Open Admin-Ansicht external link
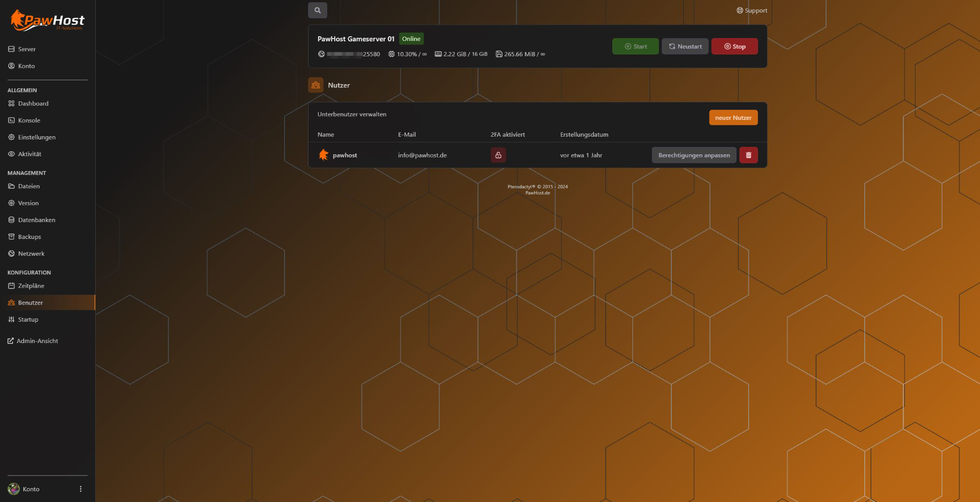The height and width of the screenshot is (502, 980). (37, 341)
